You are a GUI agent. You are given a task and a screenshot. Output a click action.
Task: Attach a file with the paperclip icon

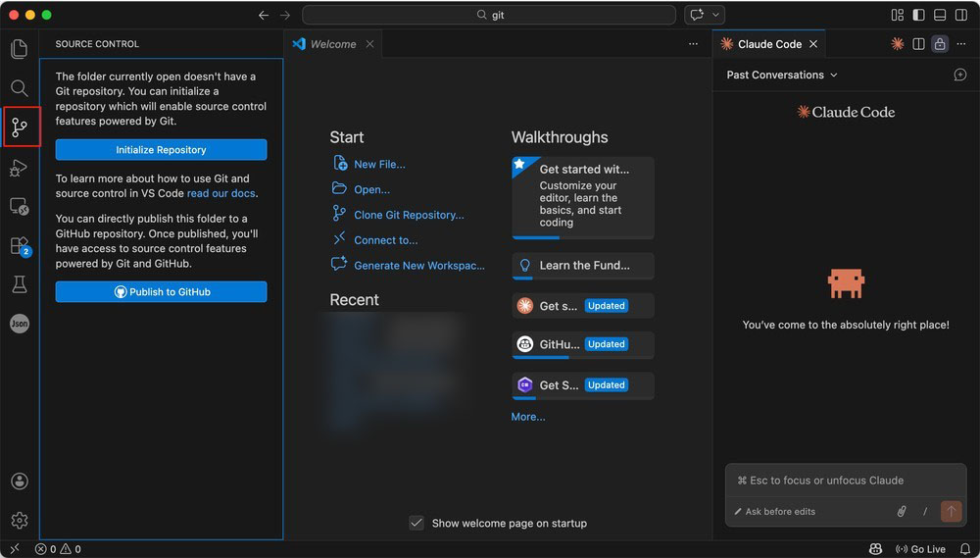click(x=902, y=512)
